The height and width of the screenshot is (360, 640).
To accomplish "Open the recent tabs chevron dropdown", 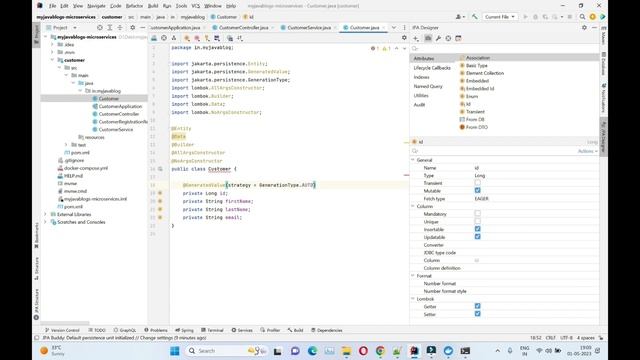I will [394, 27].
